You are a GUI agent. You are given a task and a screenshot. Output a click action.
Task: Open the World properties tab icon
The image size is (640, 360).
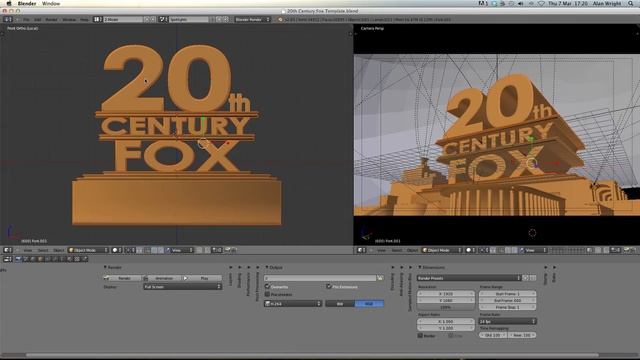(33, 259)
